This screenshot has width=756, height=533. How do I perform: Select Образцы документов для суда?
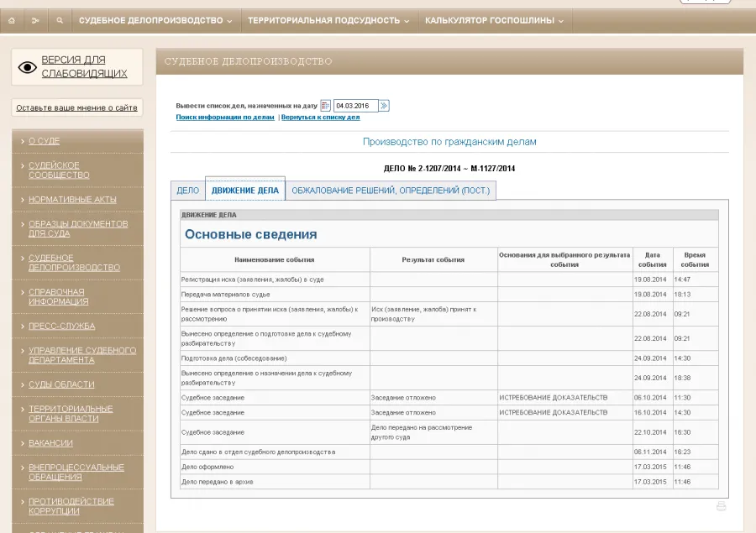(x=78, y=228)
